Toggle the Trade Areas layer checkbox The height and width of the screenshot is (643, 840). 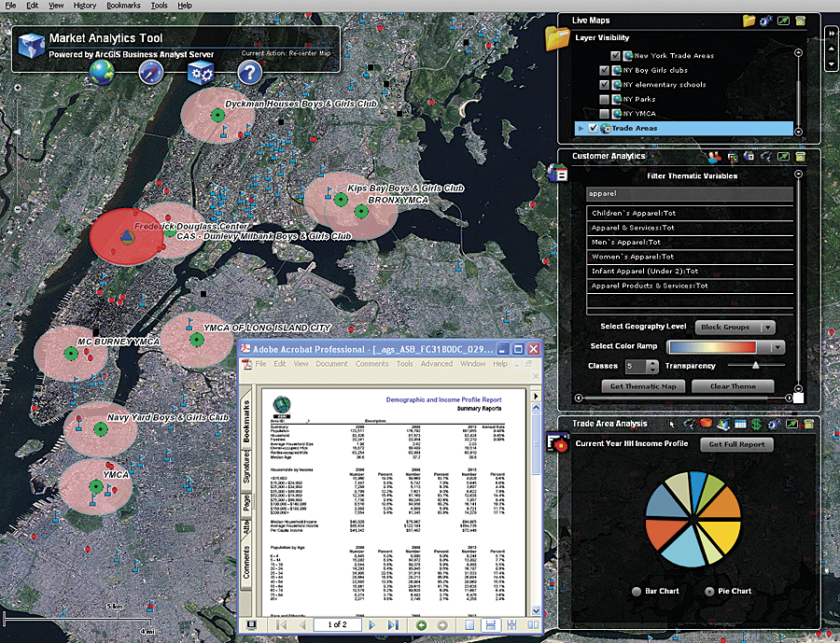(x=593, y=128)
